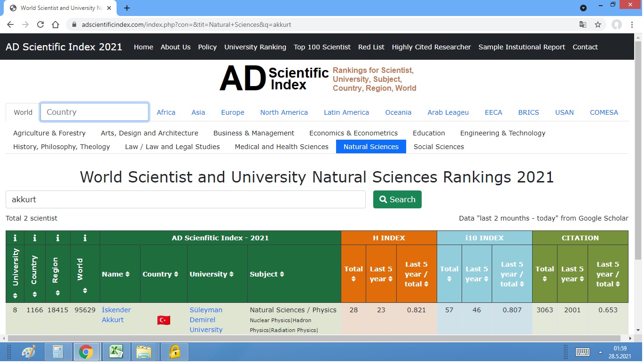The image size is (644, 364).
Task: Click the Chrome tab search dropdown arrow
Action: tap(583, 8)
